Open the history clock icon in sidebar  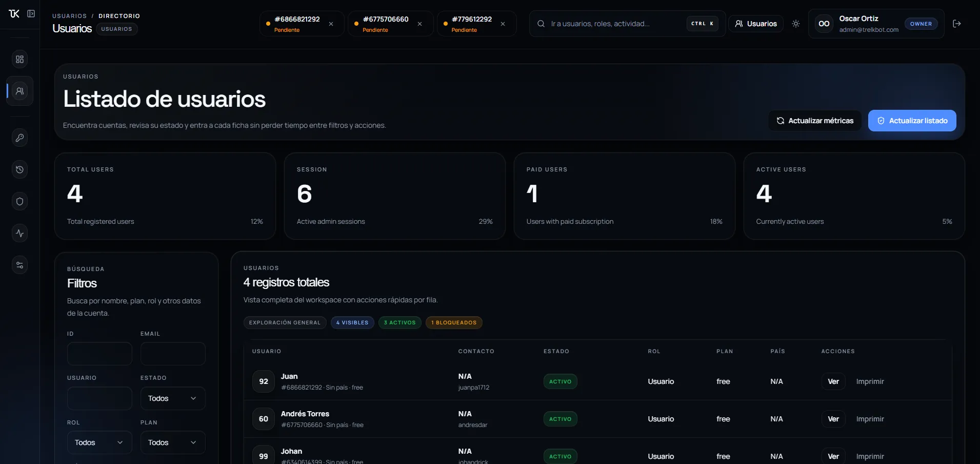19,169
